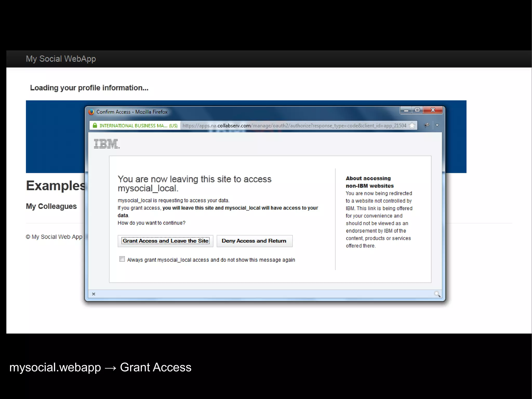Maximize the Confirm Access window

coord(417,110)
